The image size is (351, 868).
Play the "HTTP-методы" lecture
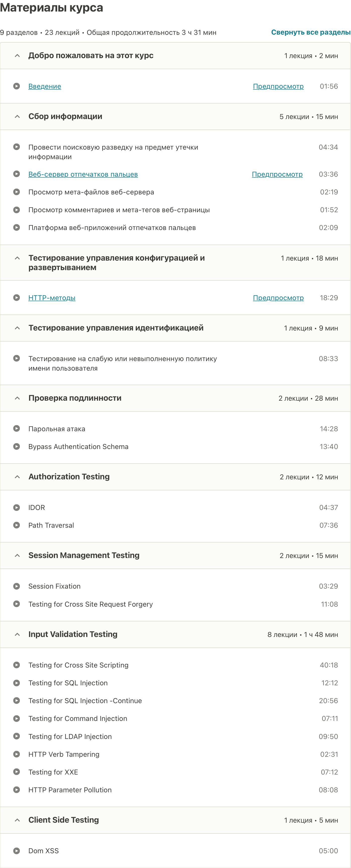52,297
